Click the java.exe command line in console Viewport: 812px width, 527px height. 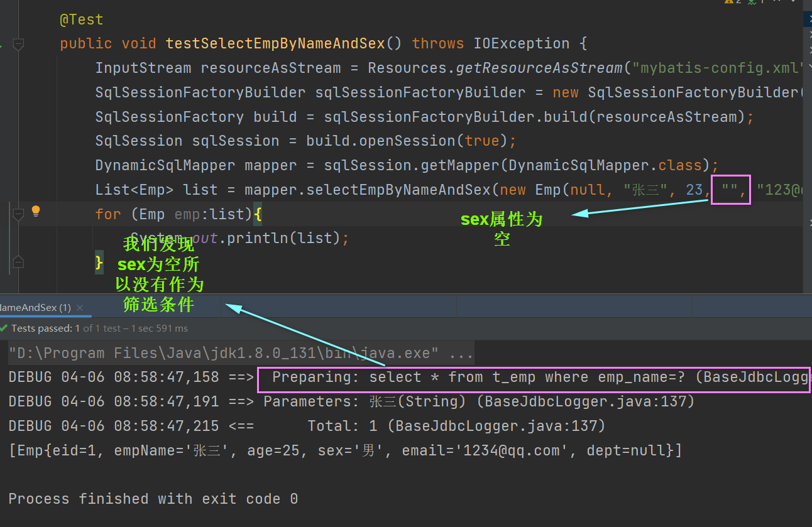click(x=241, y=353)
